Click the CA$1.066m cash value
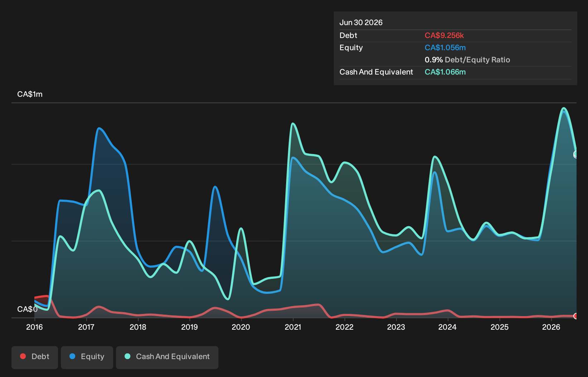 (x=445, y=72)
